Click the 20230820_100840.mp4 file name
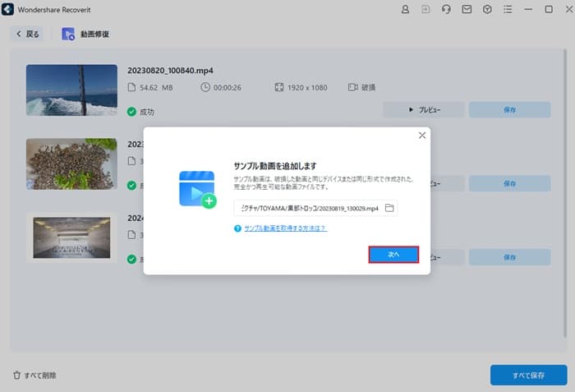 [170, 71]
